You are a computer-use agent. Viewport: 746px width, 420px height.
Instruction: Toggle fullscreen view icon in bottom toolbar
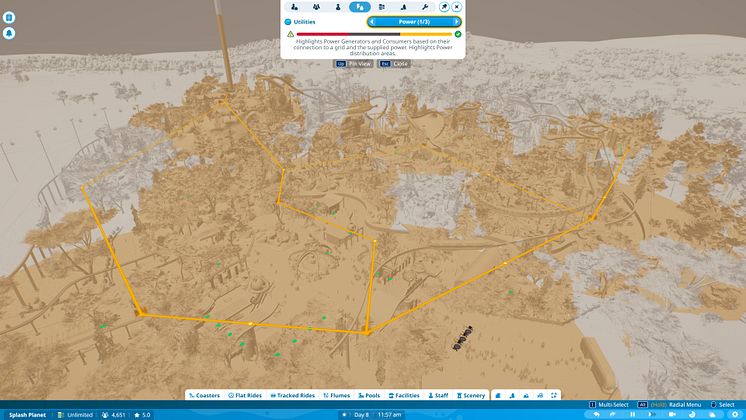coord(555,395)
